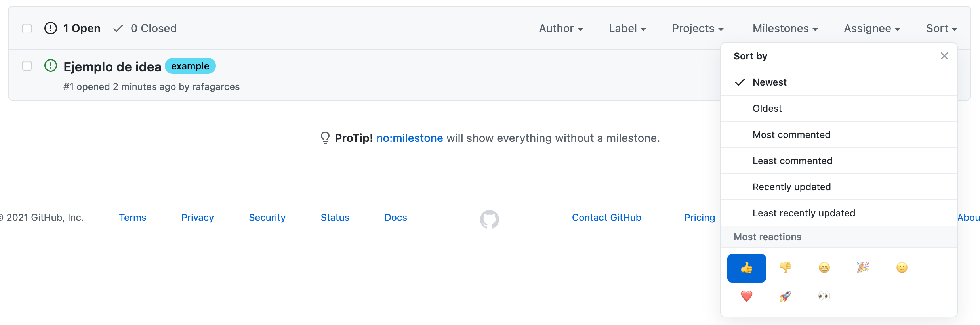Filter by confused face reaction
980x325 pixels.
click(x=902, y=268)
